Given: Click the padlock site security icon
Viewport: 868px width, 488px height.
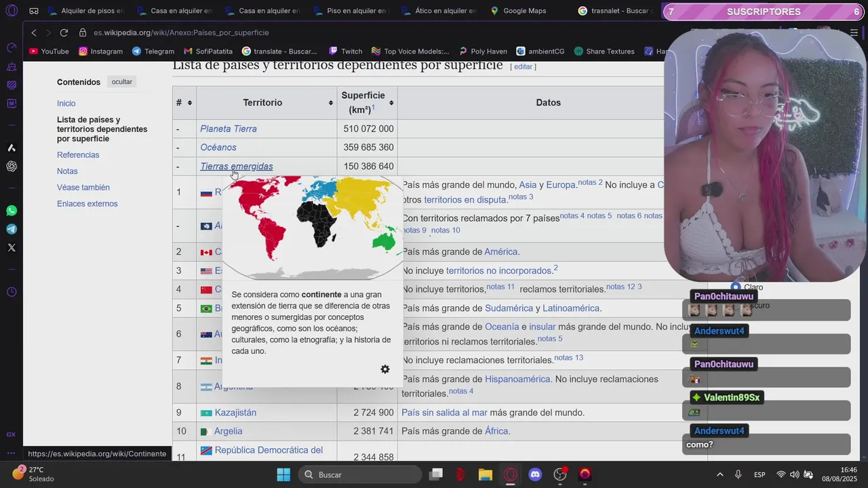Looking at the screenshot, I should click(x=83, y=33).
